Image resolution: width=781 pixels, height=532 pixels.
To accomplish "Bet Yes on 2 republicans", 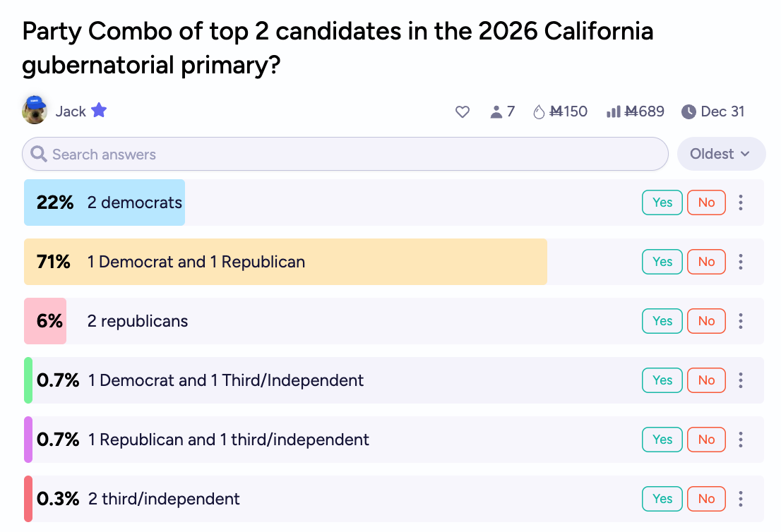I will [x=662, y=321].
